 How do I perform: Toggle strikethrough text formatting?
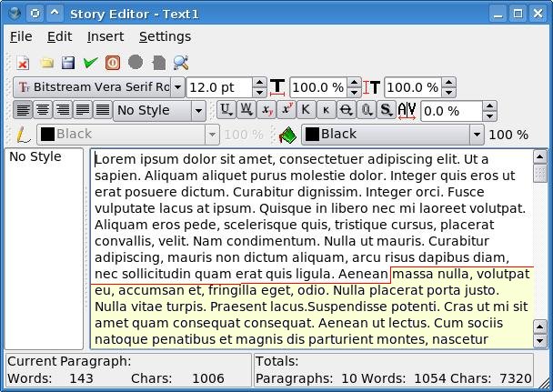(347, 110)
